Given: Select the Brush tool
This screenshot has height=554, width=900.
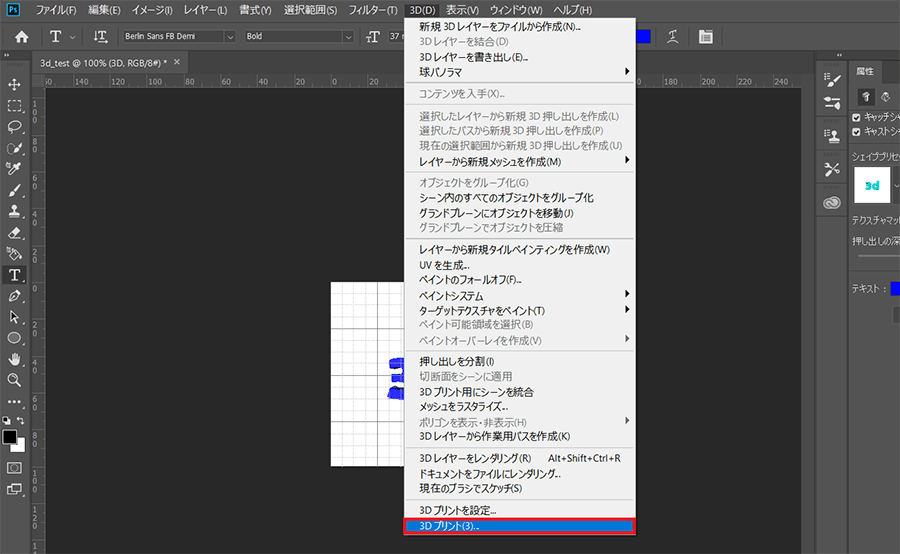Looking at the screenshot, I should 14,190.
